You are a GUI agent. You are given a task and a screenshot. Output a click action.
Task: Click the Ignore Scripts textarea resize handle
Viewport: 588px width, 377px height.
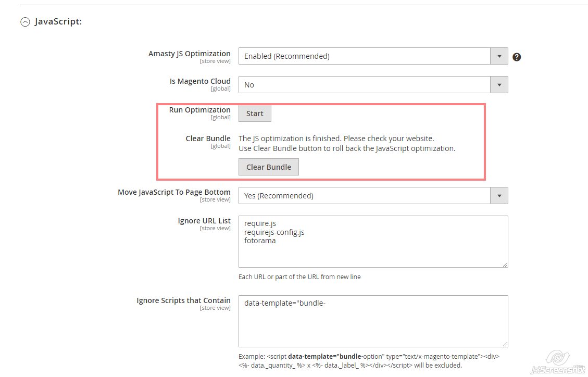(505, 344)
